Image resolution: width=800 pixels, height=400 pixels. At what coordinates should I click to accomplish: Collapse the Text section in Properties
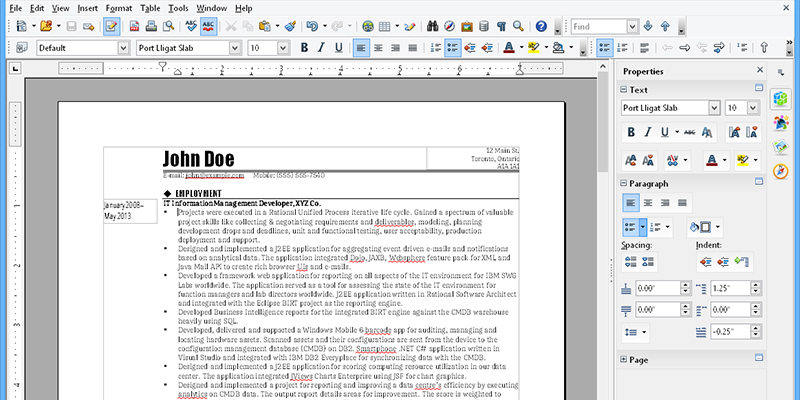coord(623,90)
